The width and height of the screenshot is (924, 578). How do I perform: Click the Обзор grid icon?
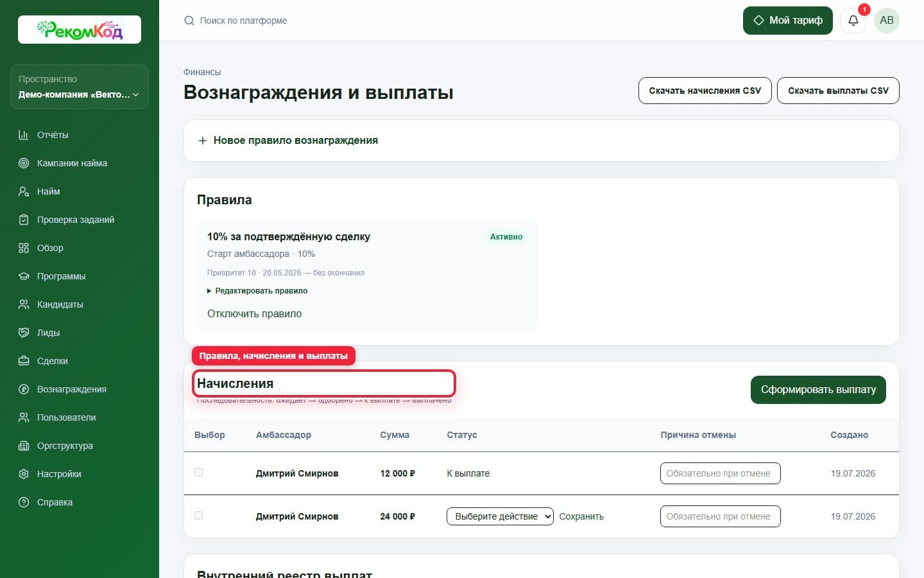[24, 248]
